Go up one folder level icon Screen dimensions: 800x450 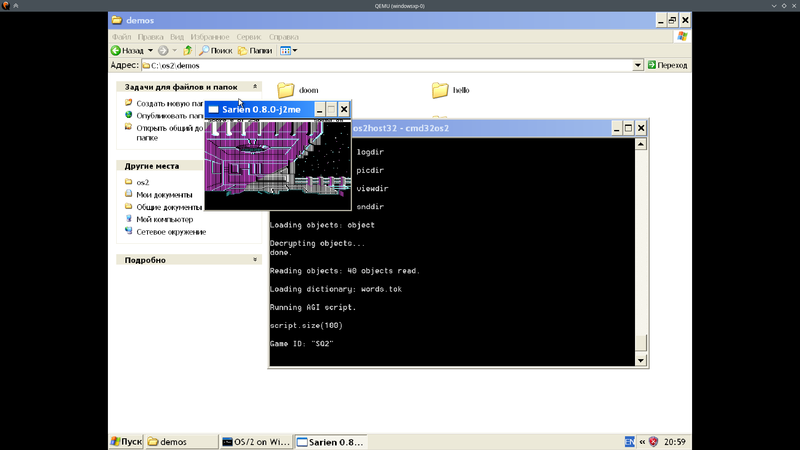point(188,51)
